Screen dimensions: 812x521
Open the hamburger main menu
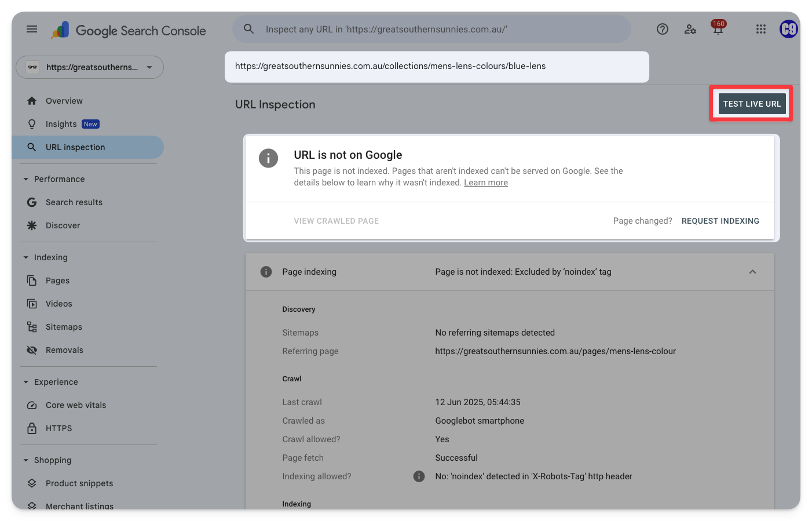32,29
